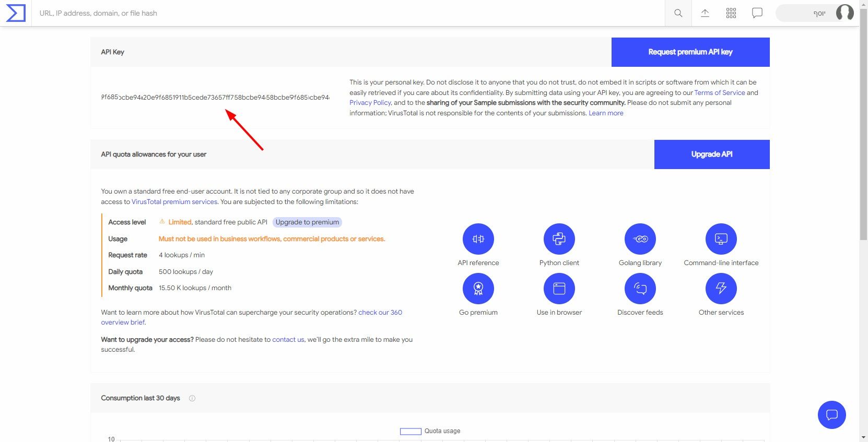
Task: Click the 'Other services' label
Action: 721,313
